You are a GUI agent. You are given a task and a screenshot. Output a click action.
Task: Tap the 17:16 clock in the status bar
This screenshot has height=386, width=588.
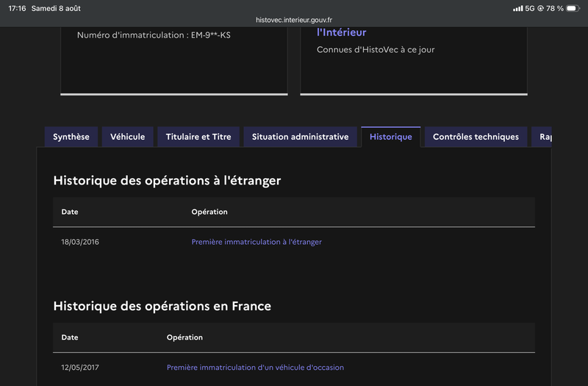point(17,8)
